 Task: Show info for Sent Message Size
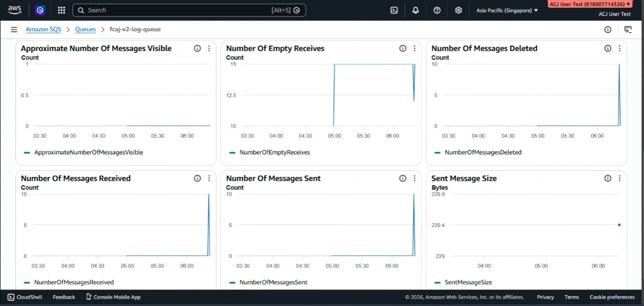[608, 178]
